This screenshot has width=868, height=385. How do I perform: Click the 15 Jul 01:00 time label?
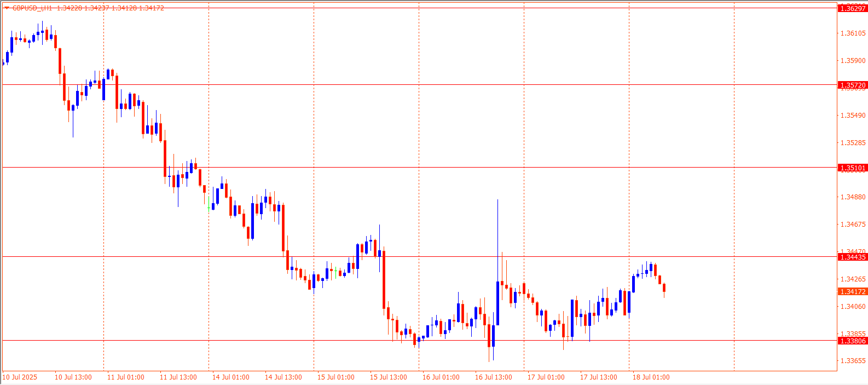point(336,377)
